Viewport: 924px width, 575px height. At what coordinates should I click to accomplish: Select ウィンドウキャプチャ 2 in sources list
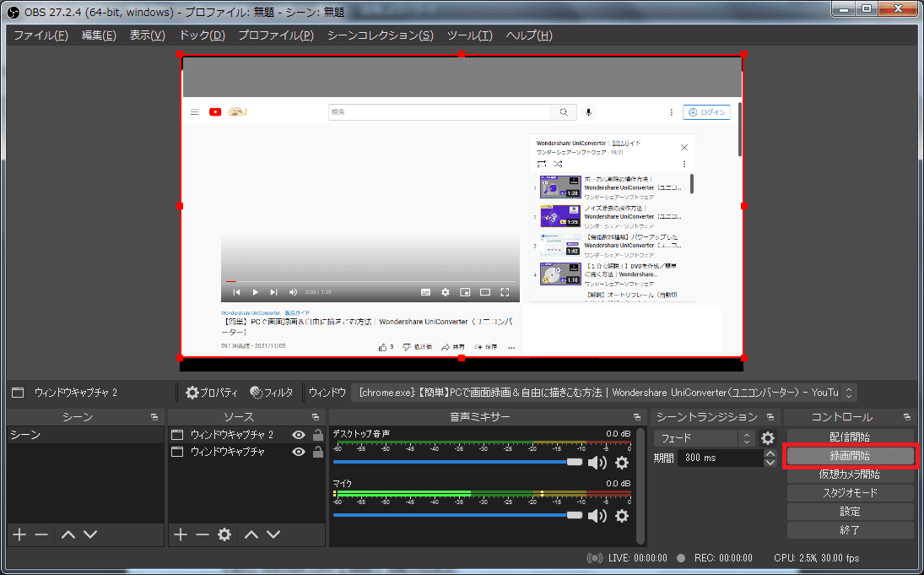click(x=231, y=435)
